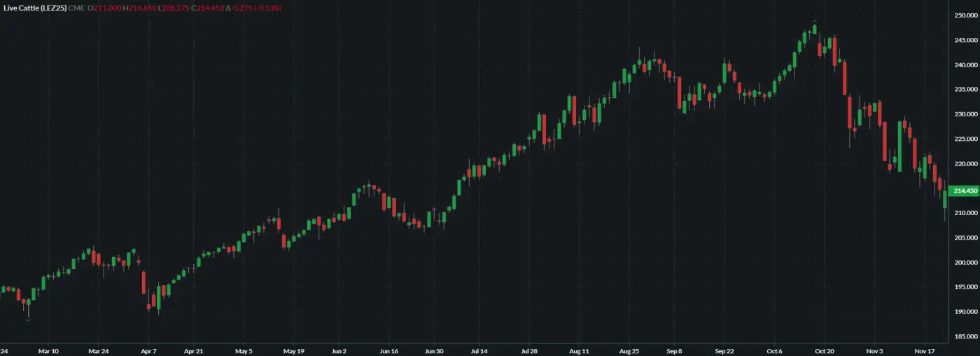Select the Low value 208.275 in header
980x356 pixels.
[x=176, y=7]
